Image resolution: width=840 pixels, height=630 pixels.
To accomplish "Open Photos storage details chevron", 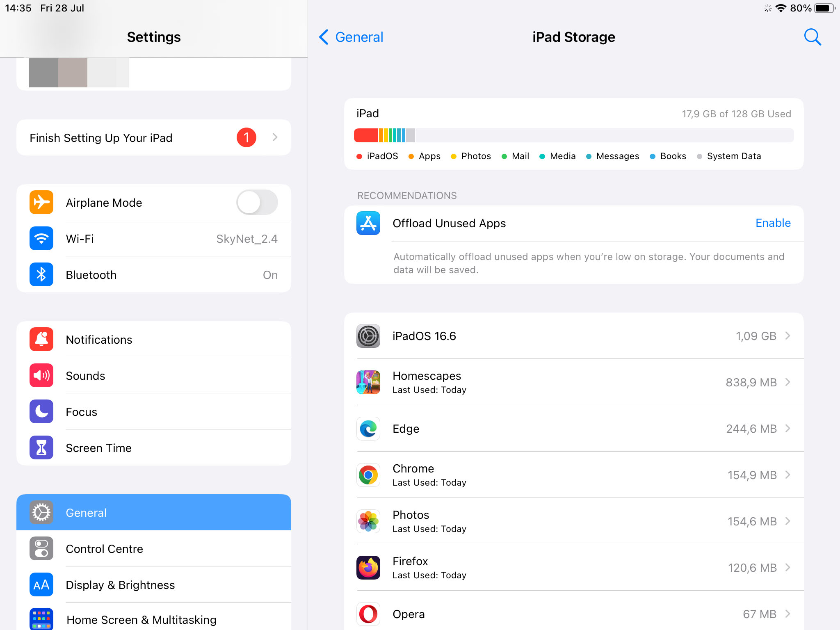I will 788,521.
